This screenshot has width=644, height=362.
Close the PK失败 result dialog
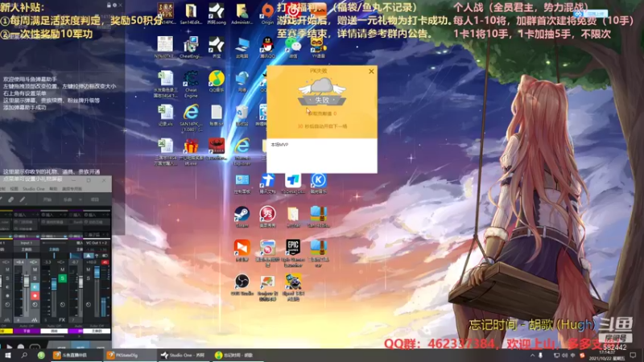pos(371,72)
